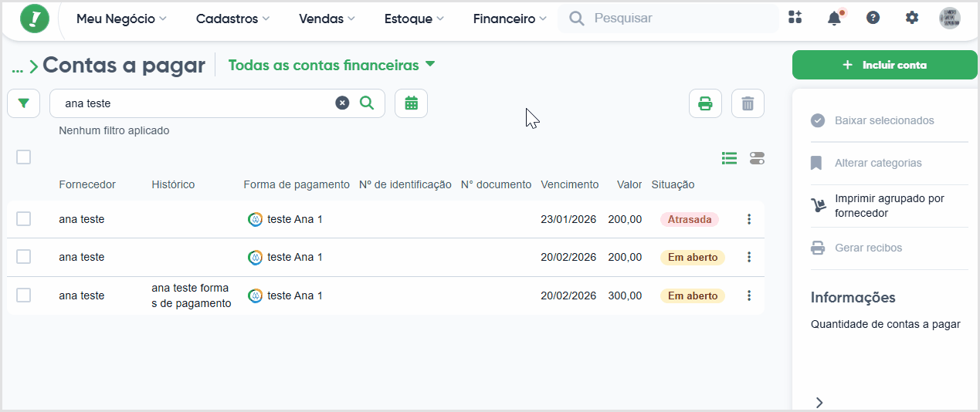Viewport: 980px width, 412px height.
Task: Open the Cadastros menu
Action: point(232,19)
